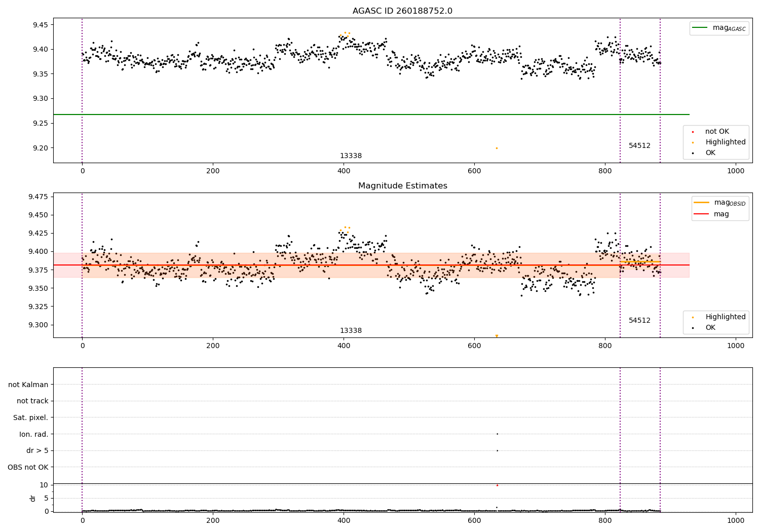Select 'OK' legend entry in middle plot

[x=710, y=328]
